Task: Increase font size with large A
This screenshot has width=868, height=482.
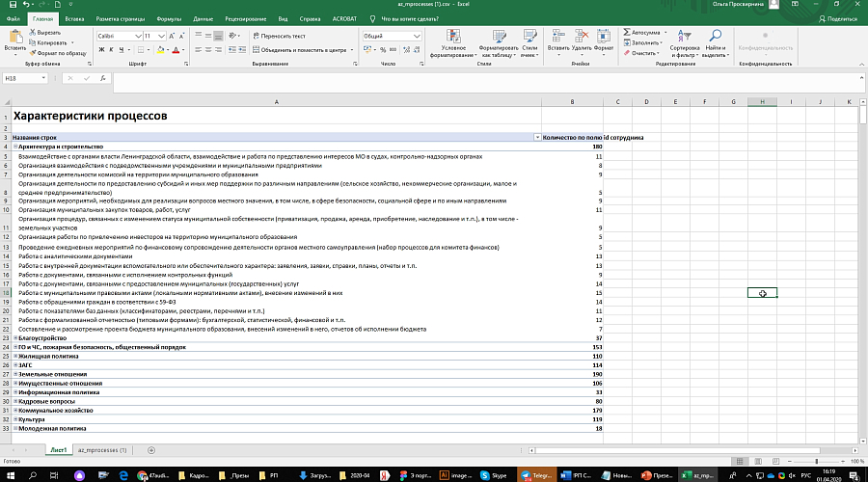Action: point(172,36)
